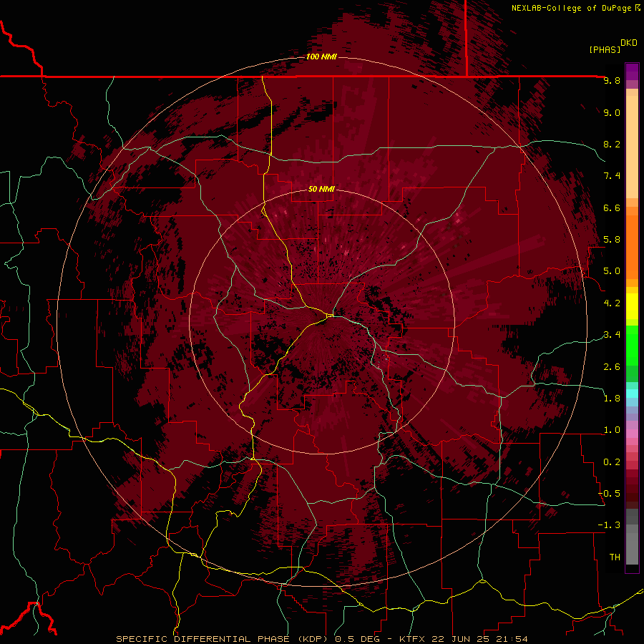Click the 50 NMI range ring label
The width and height of the screenshot is (644, 644).
[x=321, y=189]
